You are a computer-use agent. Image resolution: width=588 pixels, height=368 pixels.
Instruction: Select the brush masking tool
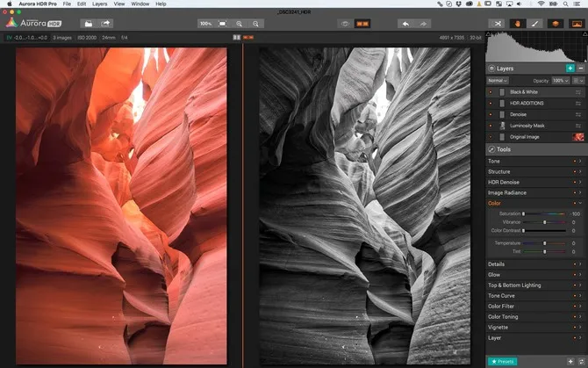click(534, 24)
